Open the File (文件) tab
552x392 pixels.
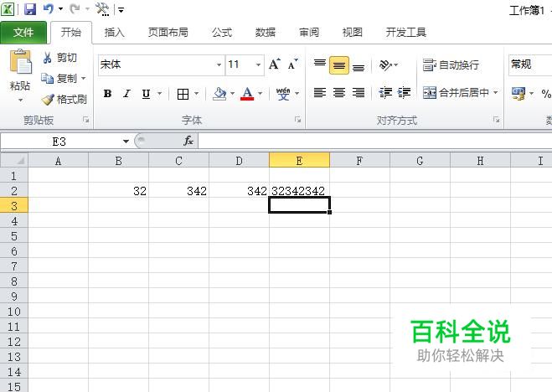pos(23,33)
